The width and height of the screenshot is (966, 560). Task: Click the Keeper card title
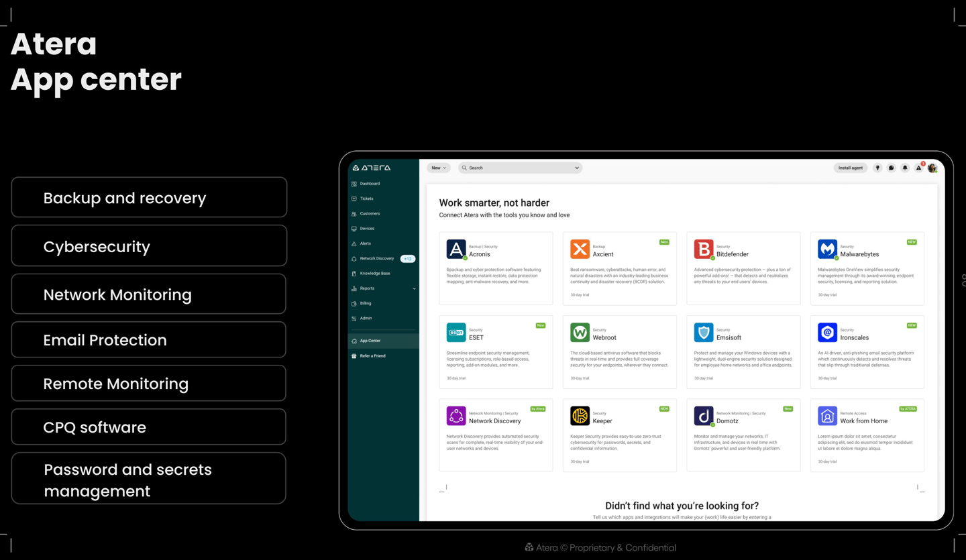602,421
